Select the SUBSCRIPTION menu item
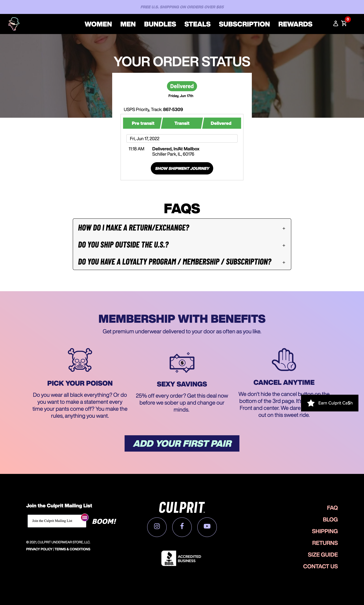Screen dimensions: 364x605 244,24
